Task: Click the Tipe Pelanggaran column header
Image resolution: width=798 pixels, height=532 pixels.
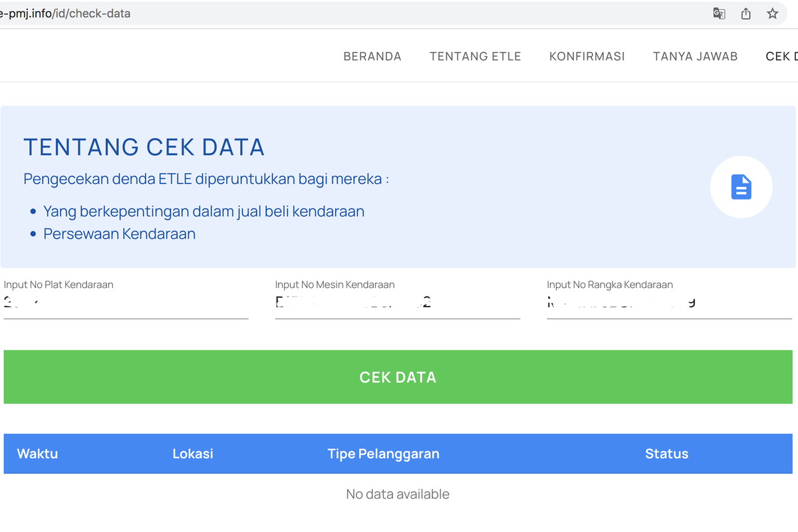Action: pos(383,454)
